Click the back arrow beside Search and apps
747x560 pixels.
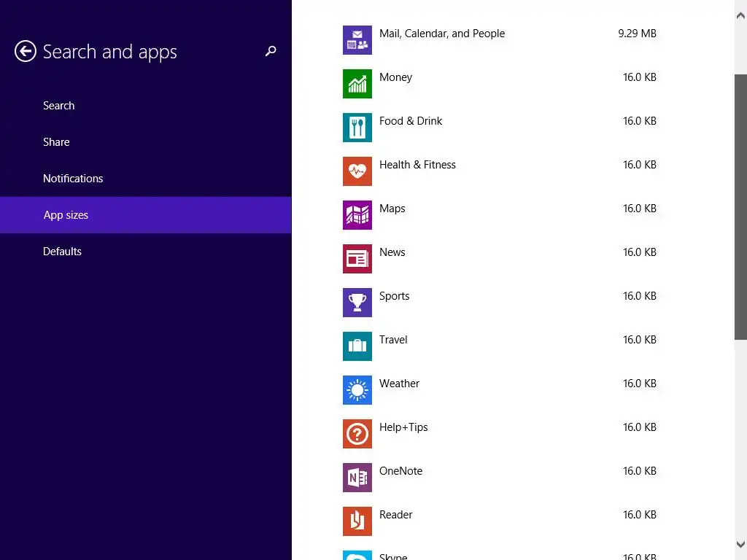26,51
